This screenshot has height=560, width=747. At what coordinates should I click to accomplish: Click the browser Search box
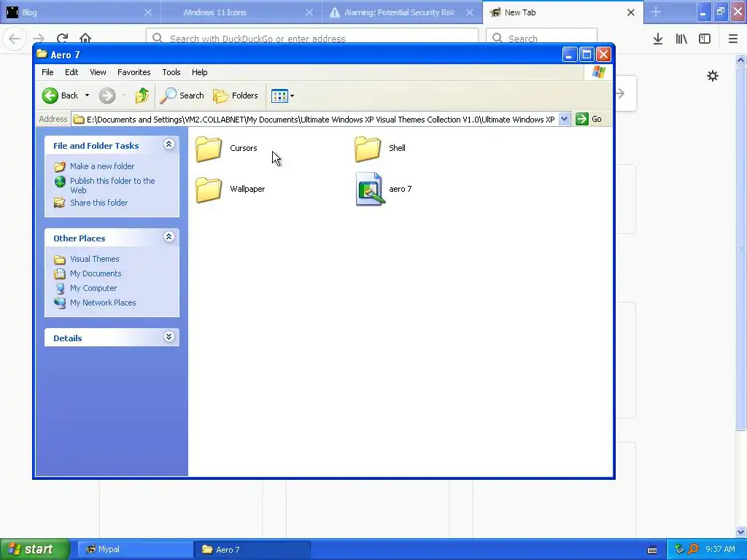click(x=542, y=38)
